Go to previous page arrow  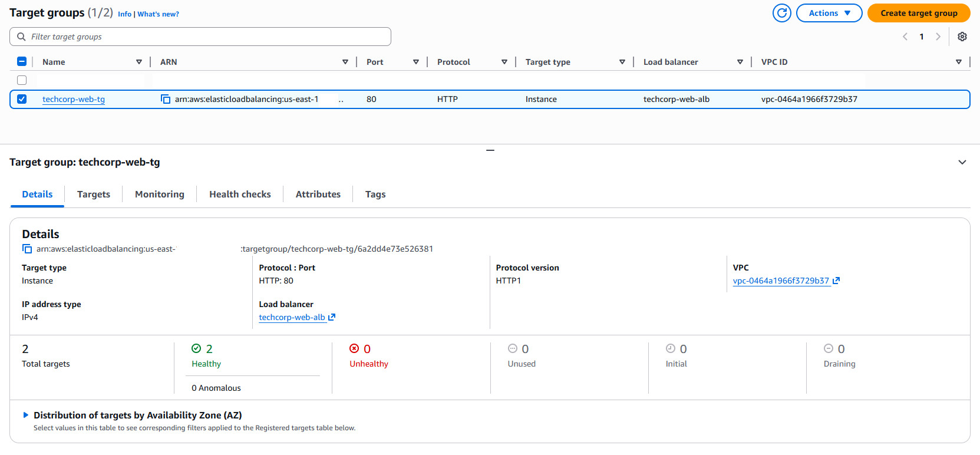(905, 37)
